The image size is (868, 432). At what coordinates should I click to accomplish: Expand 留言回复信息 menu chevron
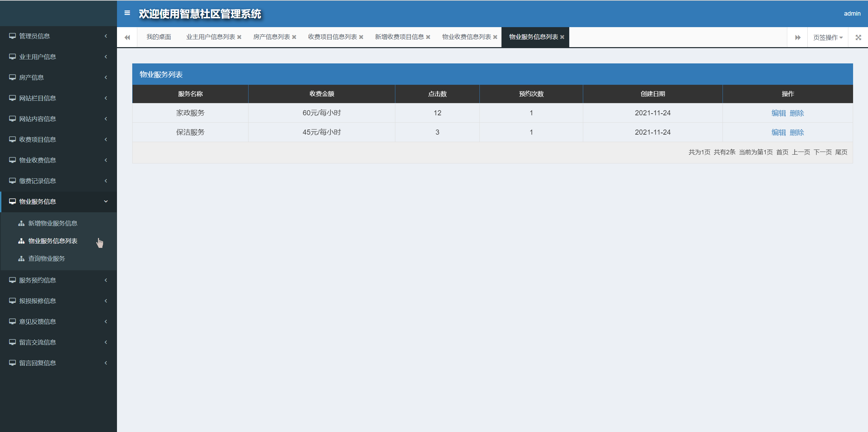point(106,363)
